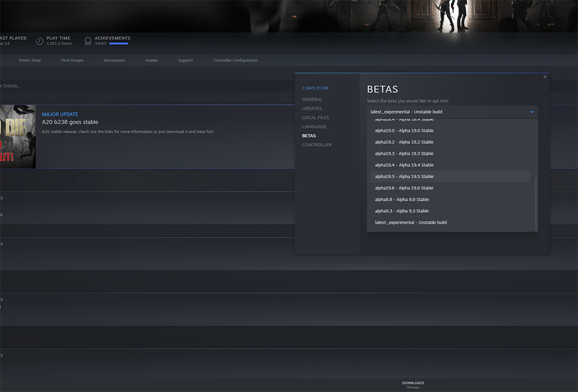
Task: Click the Play Time 1,511.2 hours text
Action: pos(59,43)
